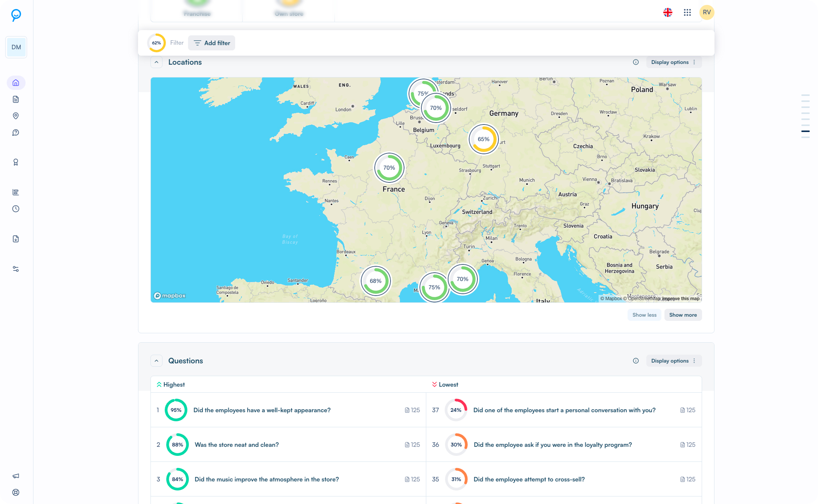Click the Lowest column header
Screen dimensions: 818x504
pyautogui.click(x=445, y=384)
